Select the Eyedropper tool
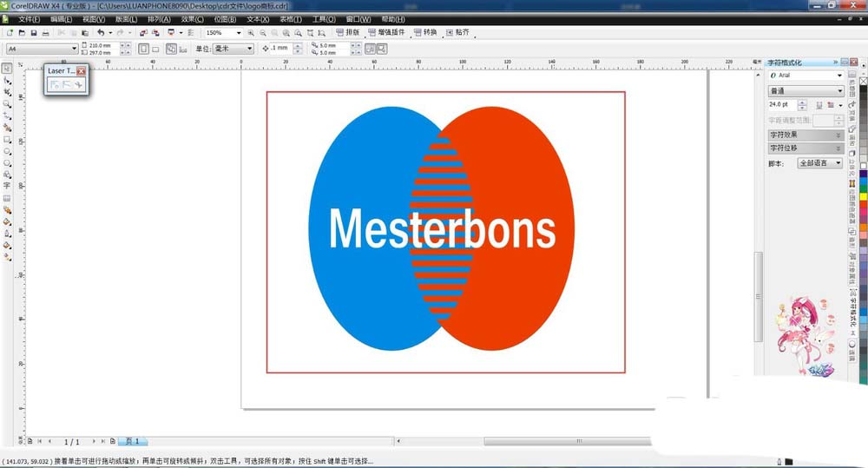 tap(7, 221)
